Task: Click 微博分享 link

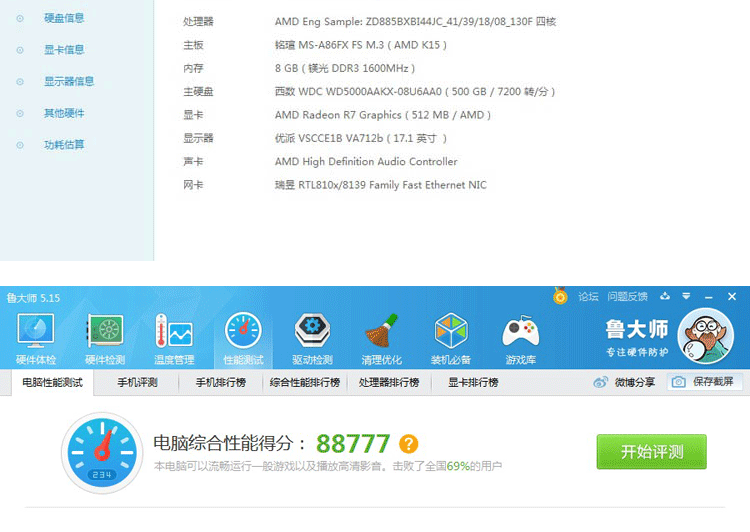Action: tap(635, 382)
